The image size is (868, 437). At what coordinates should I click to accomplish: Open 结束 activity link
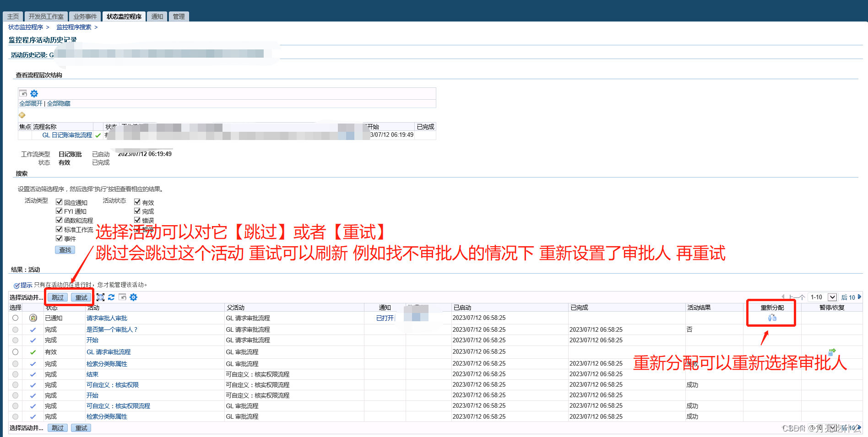pyautogui.click(x=92, y=375)
